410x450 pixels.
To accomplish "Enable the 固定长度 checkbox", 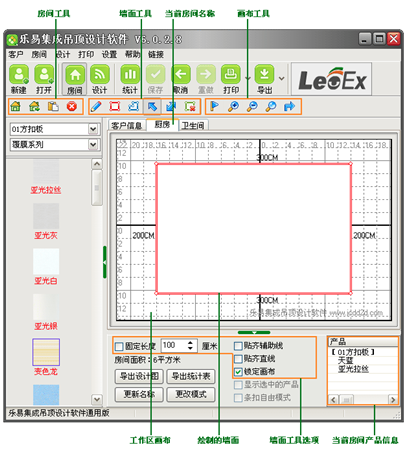I will click(x=119, y=346).
